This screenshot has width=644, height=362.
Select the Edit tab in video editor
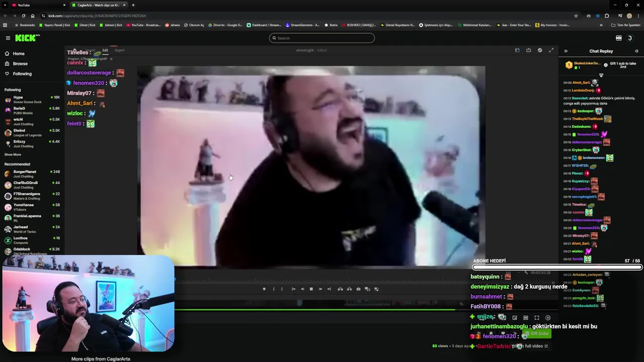coord(105,50)
